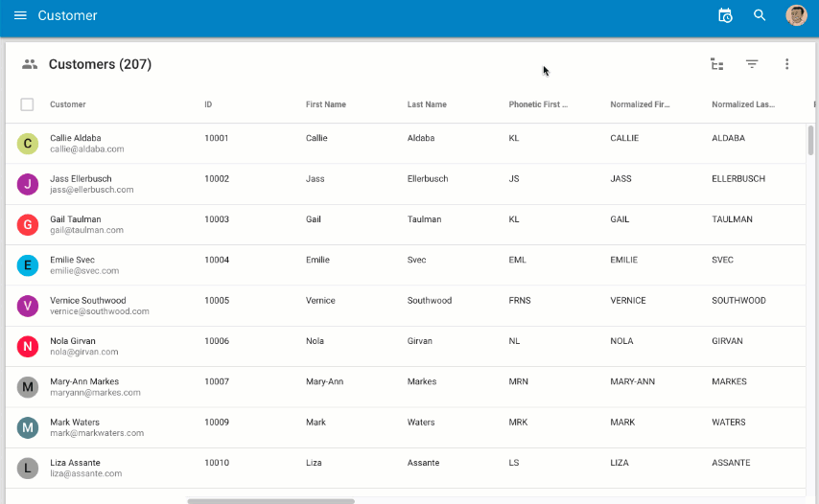This screenshot has height=504, width=819.
Task: Click Nola Girvan's avatar circle N
Action: [28, 347]
